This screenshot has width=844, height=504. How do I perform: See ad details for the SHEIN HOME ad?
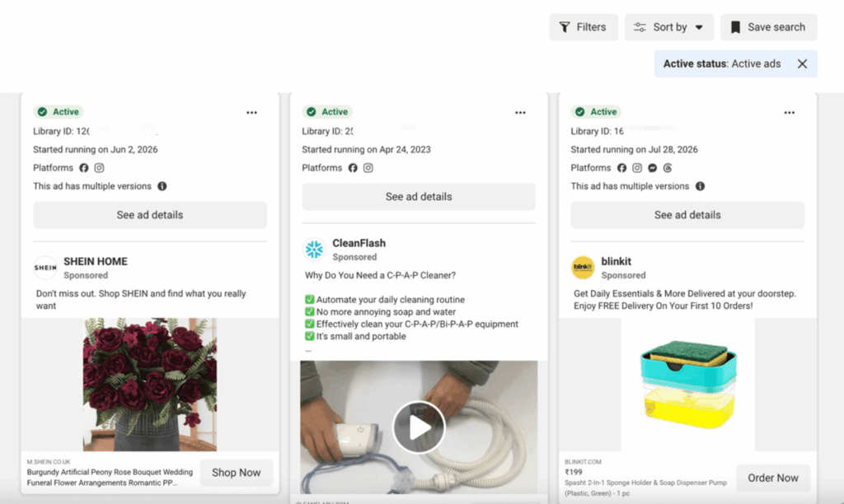coord(150,215)
